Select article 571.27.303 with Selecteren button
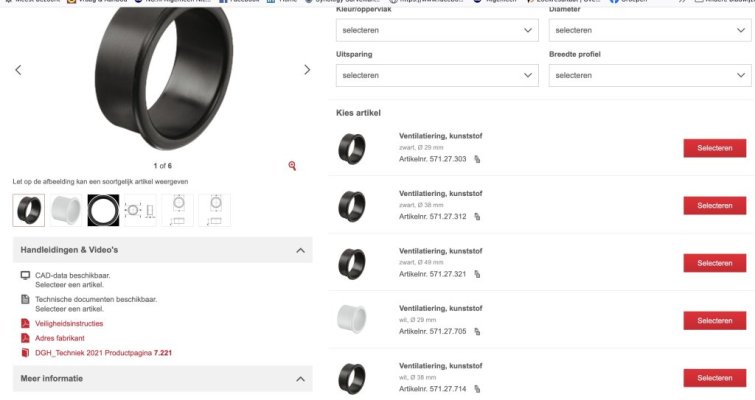This screenshot has height=400, width=755. tap(714, 148)
